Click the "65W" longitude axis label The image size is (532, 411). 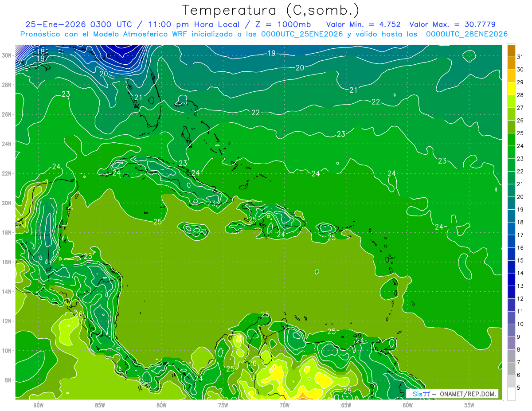click(x=346, y=405)
